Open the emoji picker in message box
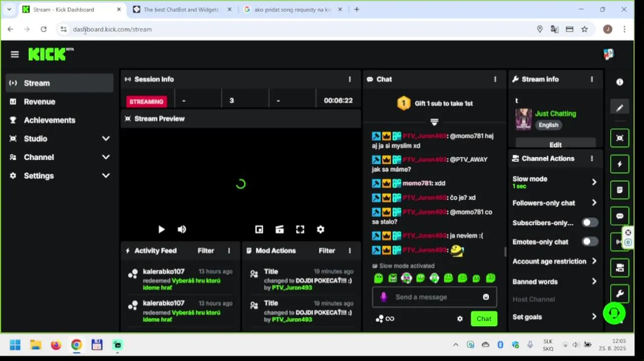 click(x=486, y=297)
